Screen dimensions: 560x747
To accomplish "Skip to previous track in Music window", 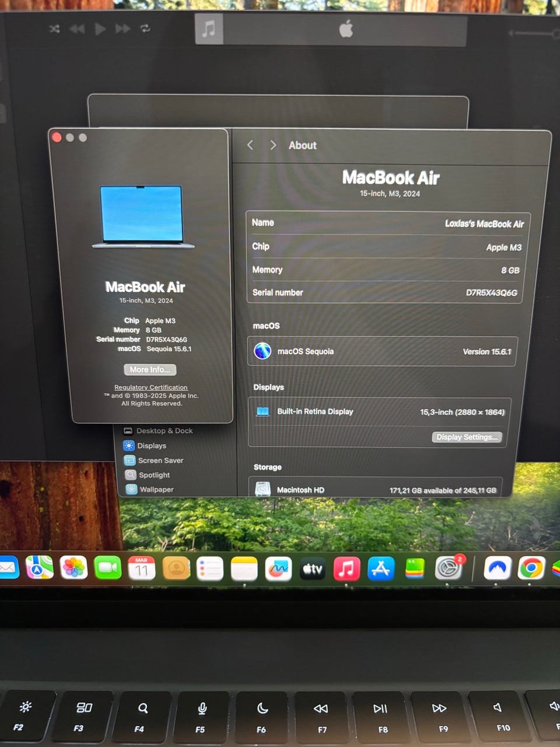I will click(76, 29).
